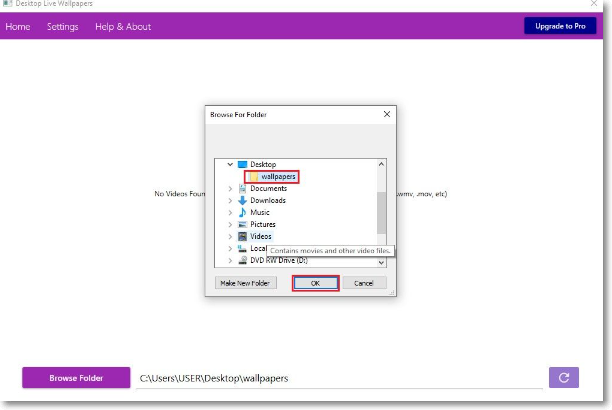612x410 pixels.
Task: Open Help & About tab
Action: click(x=123, y=27)
